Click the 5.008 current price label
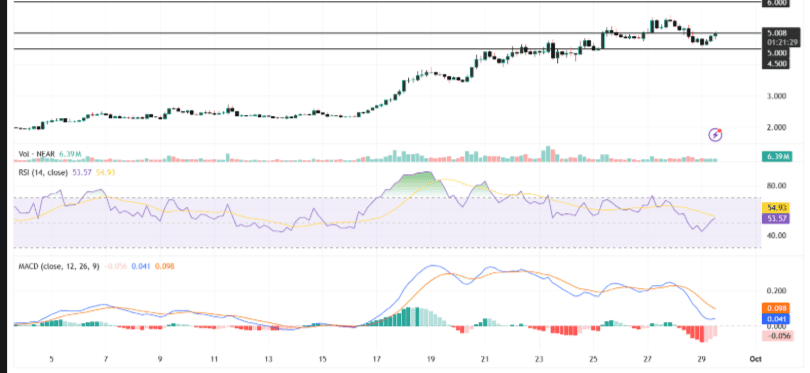 (x=776, y=33)
